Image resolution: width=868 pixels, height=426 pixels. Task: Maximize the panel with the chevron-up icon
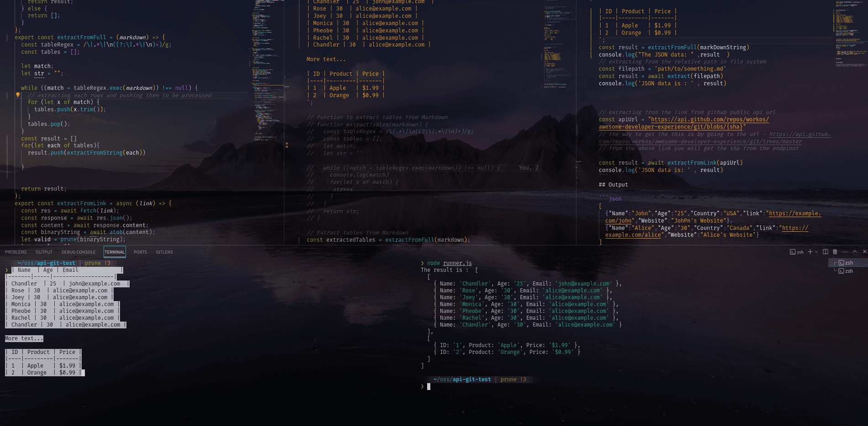[855, 252]
